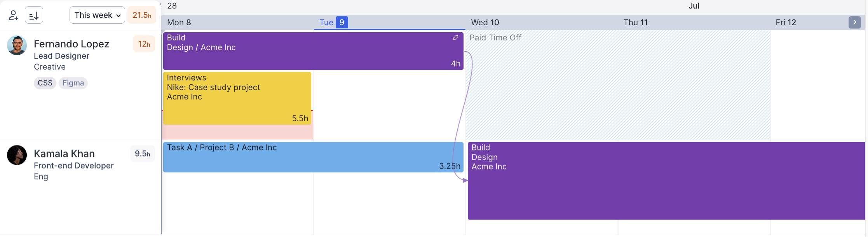Open the blue Task A block

pyautogui.click(x=313, y=157)
